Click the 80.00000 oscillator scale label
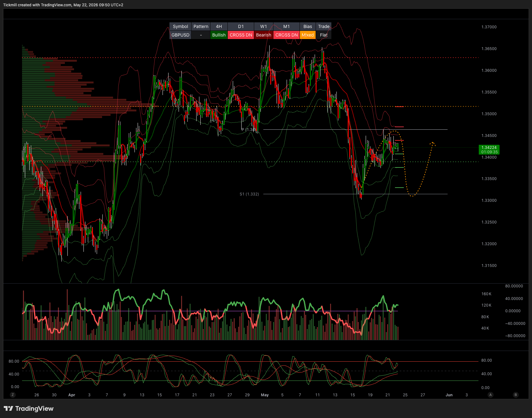This screenshot has width=532, height=418. point(514,286)
